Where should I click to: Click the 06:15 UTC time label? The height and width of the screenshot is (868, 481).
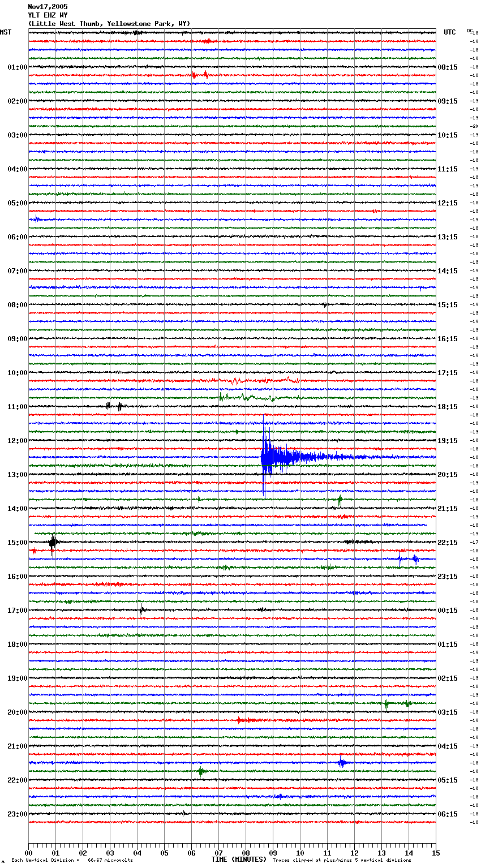(448, 814)
